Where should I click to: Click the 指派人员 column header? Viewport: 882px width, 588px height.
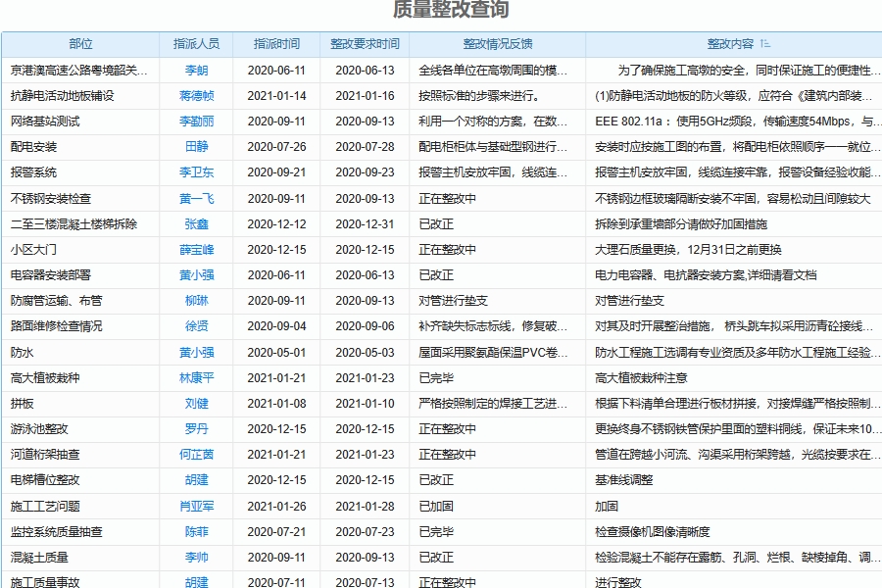195,43
